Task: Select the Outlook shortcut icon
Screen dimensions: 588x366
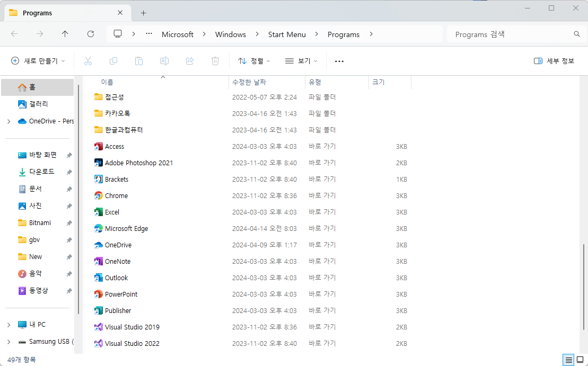Action: (98, 278)
